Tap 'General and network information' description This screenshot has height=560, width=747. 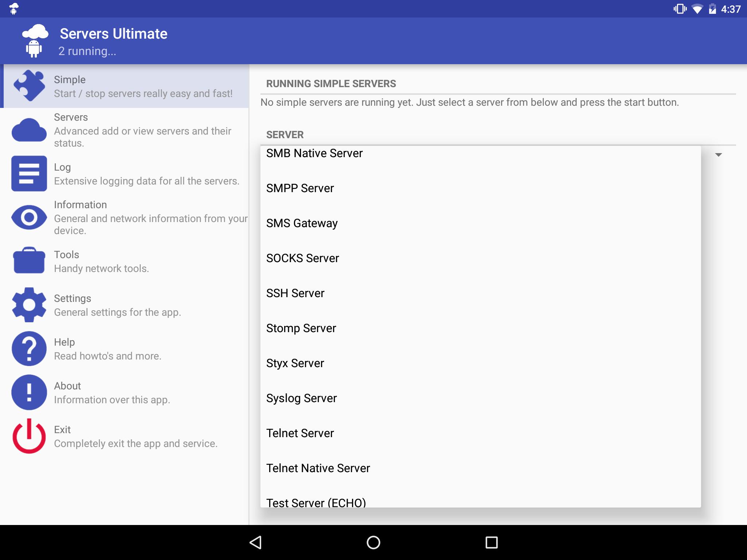click(151, 224)
